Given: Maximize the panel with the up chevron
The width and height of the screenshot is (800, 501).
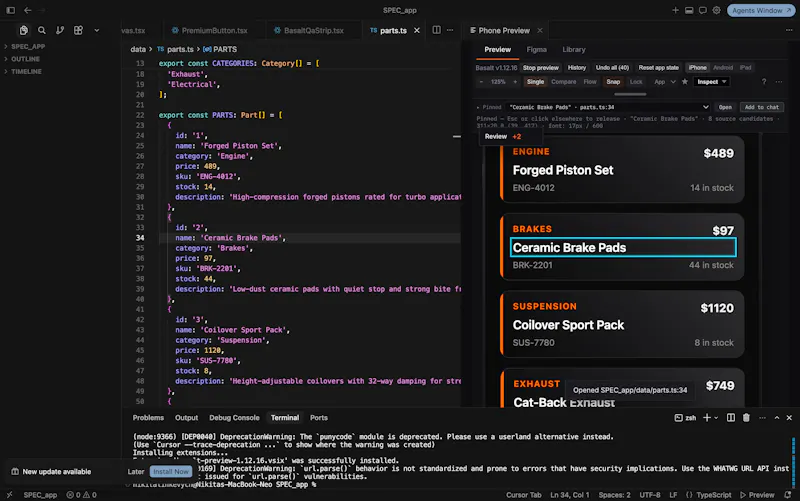Looking at the screenshot, I should [x=777, y=418].
